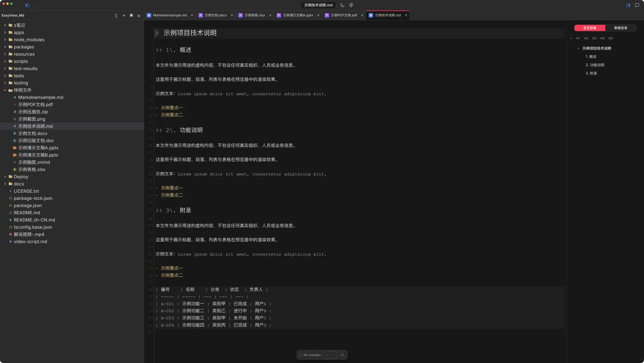The height and width of the screenshot is (363, 644).
Task: Toggle the H5 heading level filter
Action: coord(611,38)
